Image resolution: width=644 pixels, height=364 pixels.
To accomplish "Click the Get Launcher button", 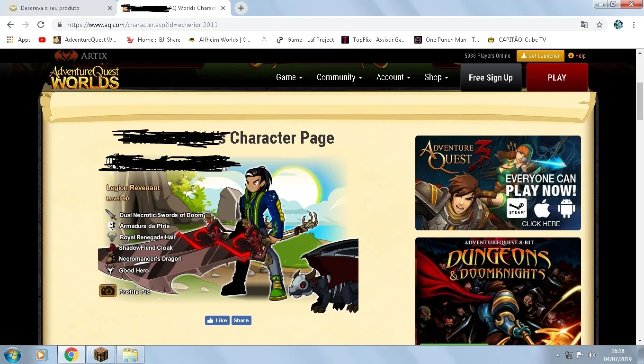I will [540, 56].
